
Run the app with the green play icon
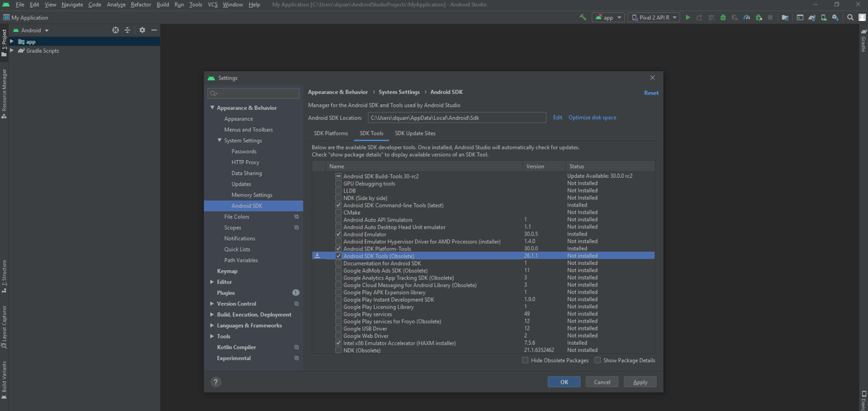(688, 18)
